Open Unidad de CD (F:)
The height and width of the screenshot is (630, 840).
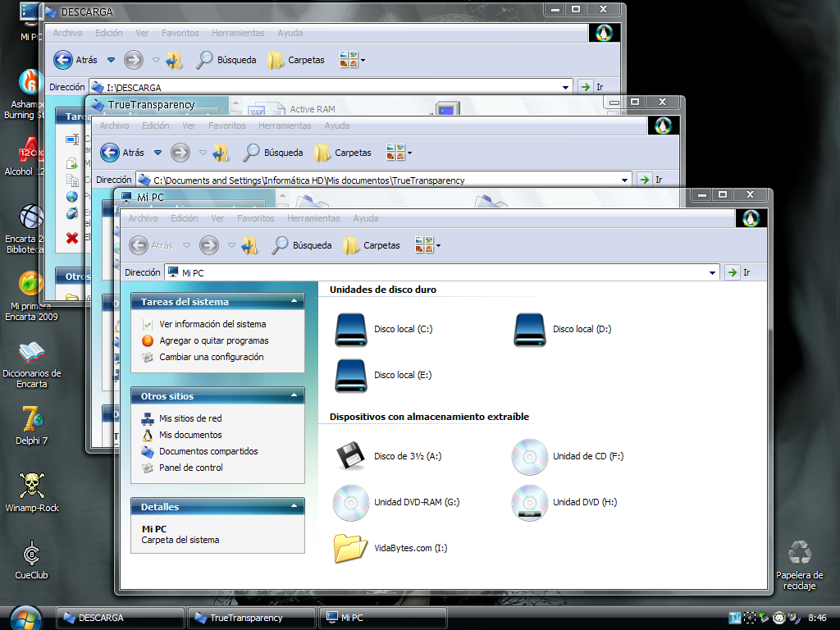[530, 457]
